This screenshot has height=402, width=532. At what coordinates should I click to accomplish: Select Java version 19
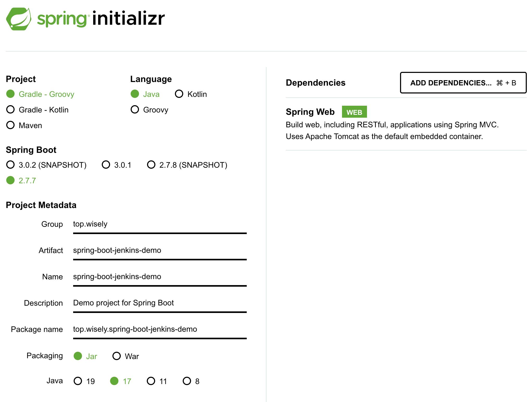pos(78,381)
